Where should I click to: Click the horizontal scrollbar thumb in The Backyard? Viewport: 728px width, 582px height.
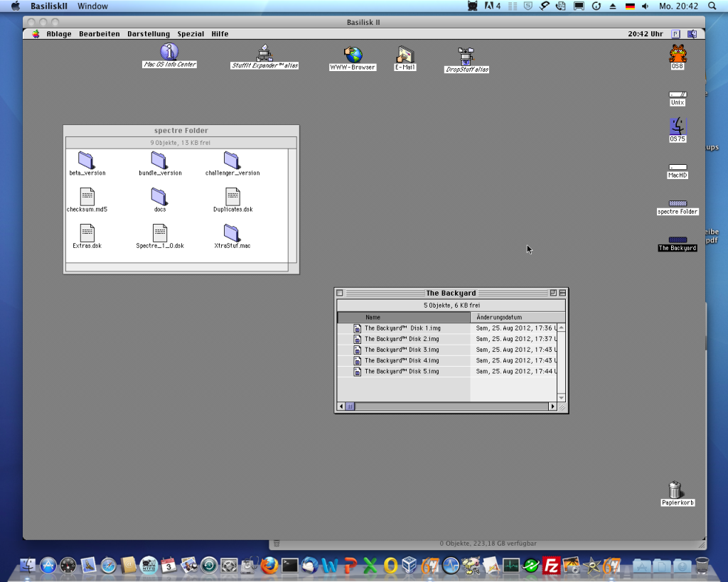(350, 406)
